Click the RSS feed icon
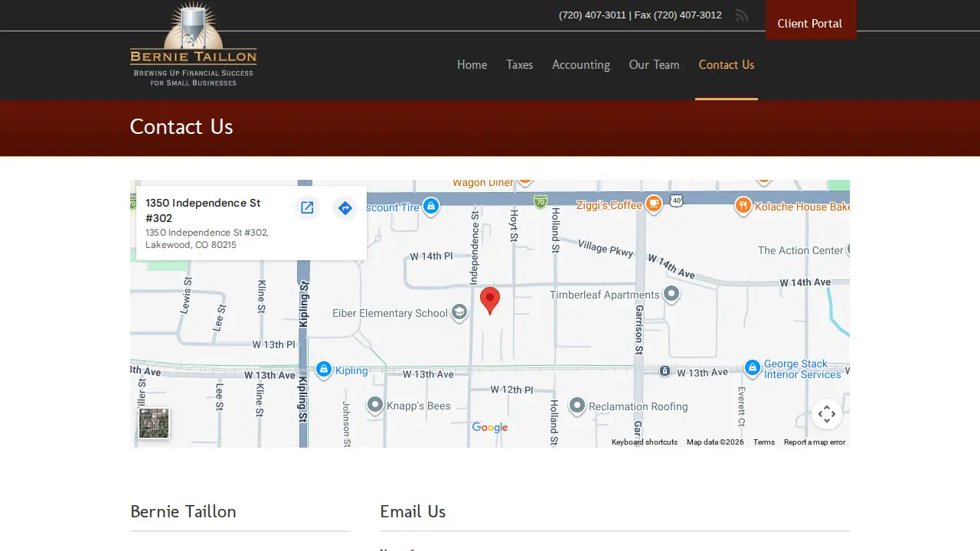980x551 pixels. click(x=741, y=15)
